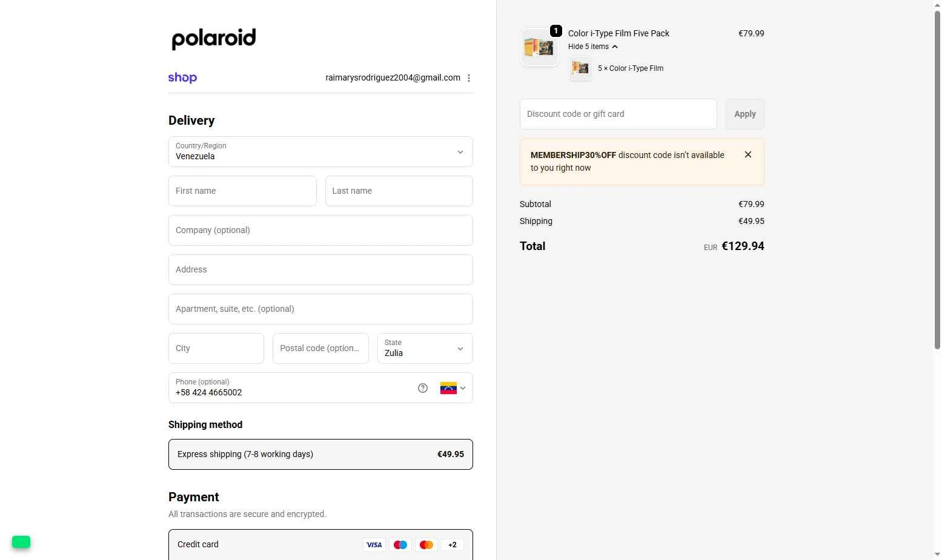Image resolution: width=942 pixels, height=560 pixels.
Task: Click the Delivery heading
Action: pos(191,120)
